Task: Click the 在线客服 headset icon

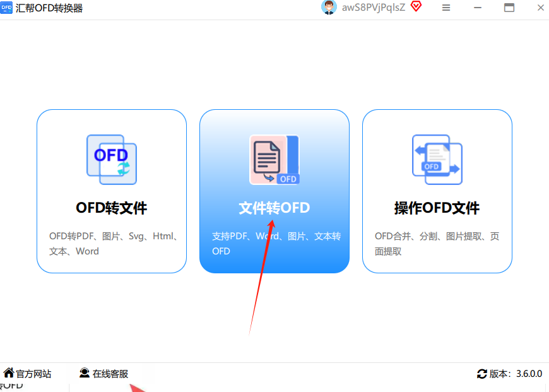Action: (85, 372)
